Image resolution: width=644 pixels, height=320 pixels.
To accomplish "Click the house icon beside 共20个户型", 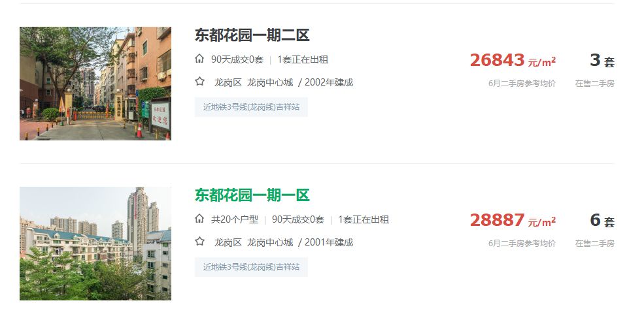I will (199, 219).
